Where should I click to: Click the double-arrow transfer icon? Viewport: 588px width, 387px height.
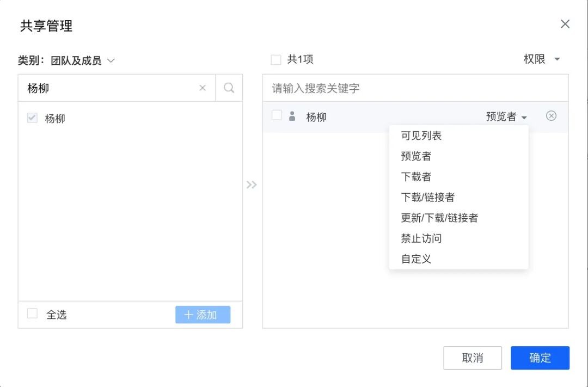tap(252, 185)
